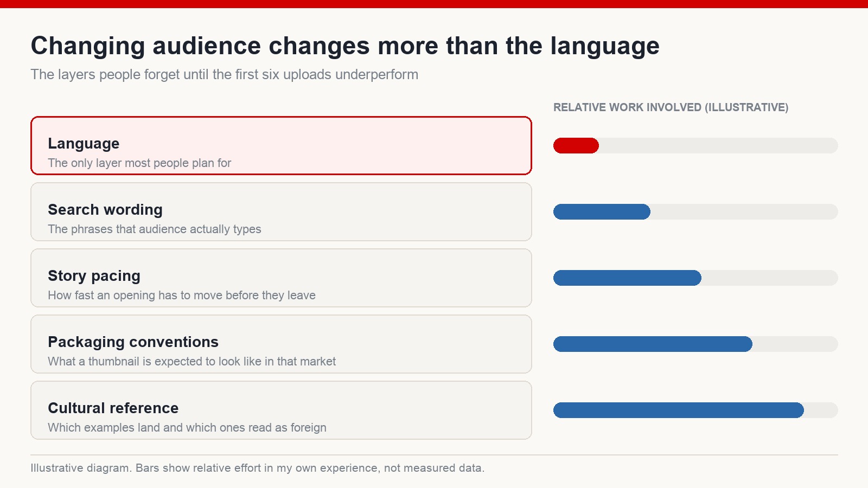The width and height of the screenshot is (868, 488).
Task: Click the blue Search wording bar
Action: [602, 211]
